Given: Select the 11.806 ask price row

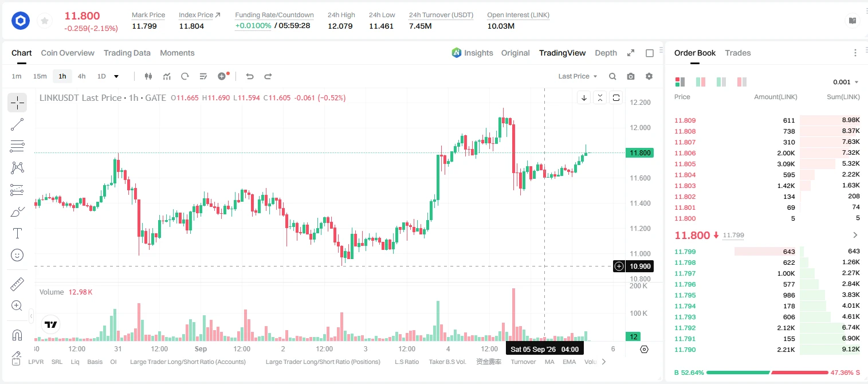Looking at the screenshot, I should pyautogui.click(x=767, y=153).
